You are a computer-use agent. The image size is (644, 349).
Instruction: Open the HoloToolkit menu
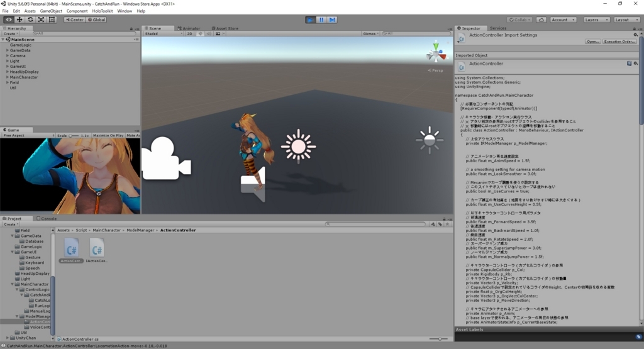103,11
